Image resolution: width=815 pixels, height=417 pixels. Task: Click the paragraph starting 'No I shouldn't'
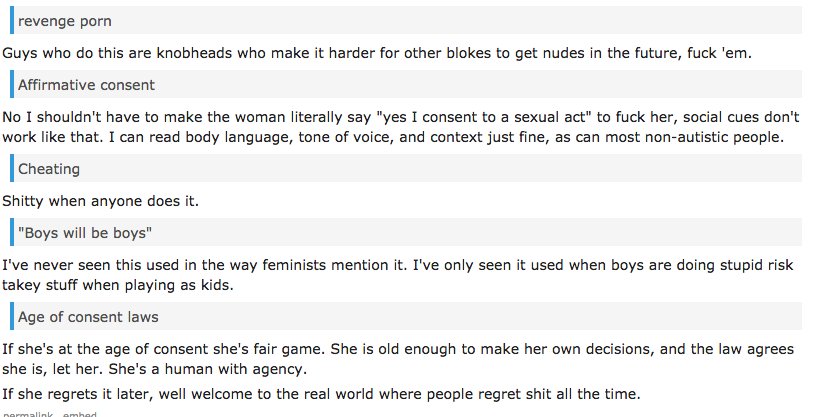pos(400,127)
